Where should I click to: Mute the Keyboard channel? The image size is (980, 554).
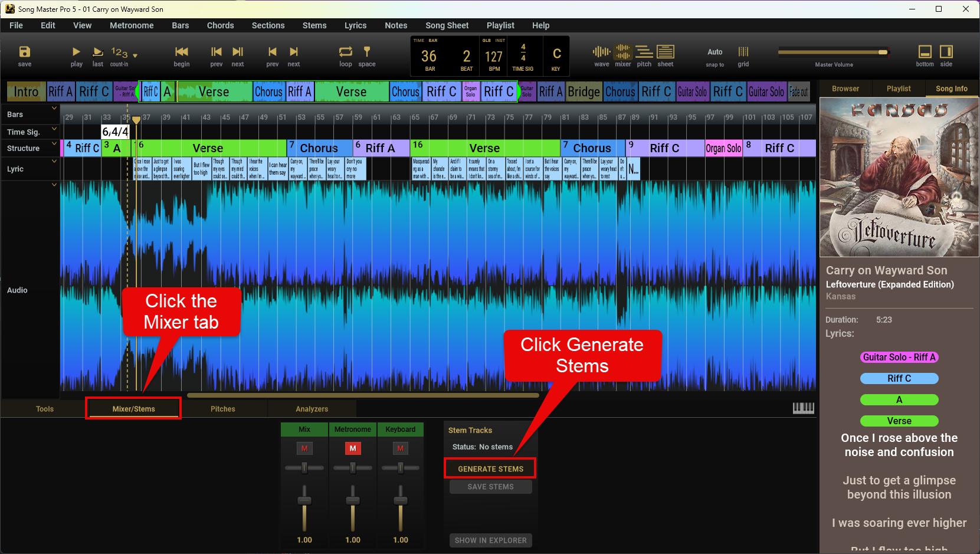coord(401,448)
